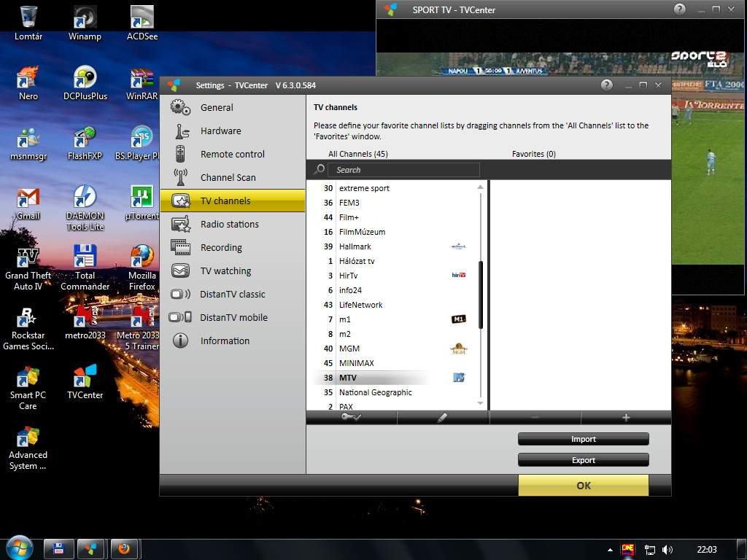The image size is (747, 560).
Task: Open Total Commander desktop icon
Action: 85,268
